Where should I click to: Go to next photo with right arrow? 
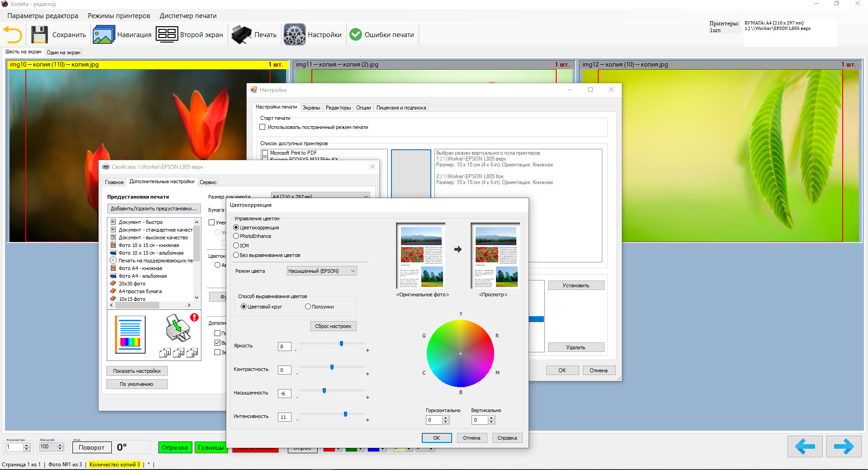(x=843, y=447)
